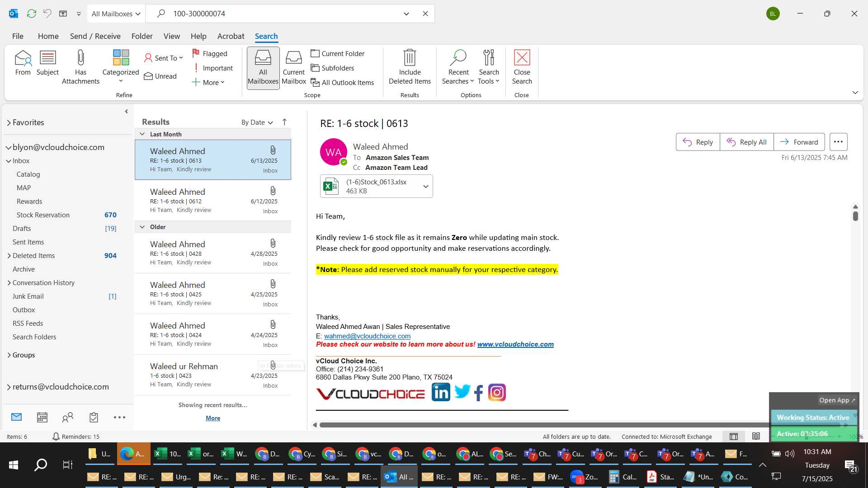
Task: Click Reply All button
Action: pyautogui.click(x=746, y=142)
